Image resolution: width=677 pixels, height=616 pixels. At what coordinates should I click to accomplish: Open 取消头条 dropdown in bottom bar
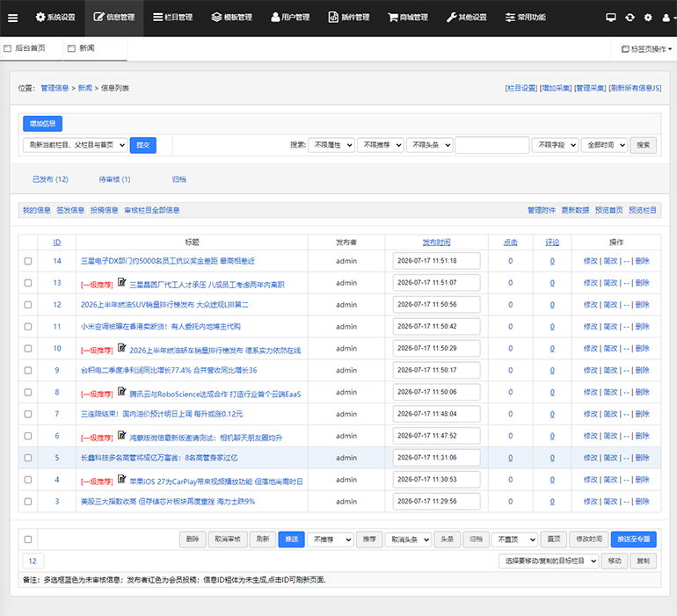click(409, 540)
